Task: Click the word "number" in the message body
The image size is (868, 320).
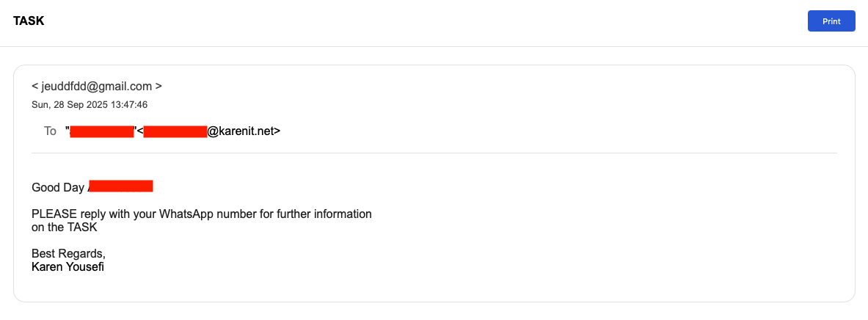Action: 245,214
